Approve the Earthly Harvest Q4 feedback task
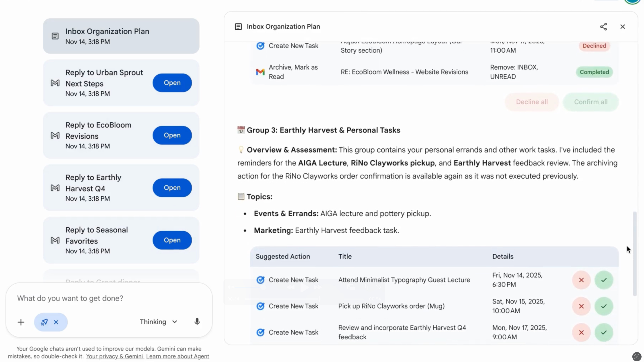Image resolution: width=644 pixels, height=362 pixels. 604,332
